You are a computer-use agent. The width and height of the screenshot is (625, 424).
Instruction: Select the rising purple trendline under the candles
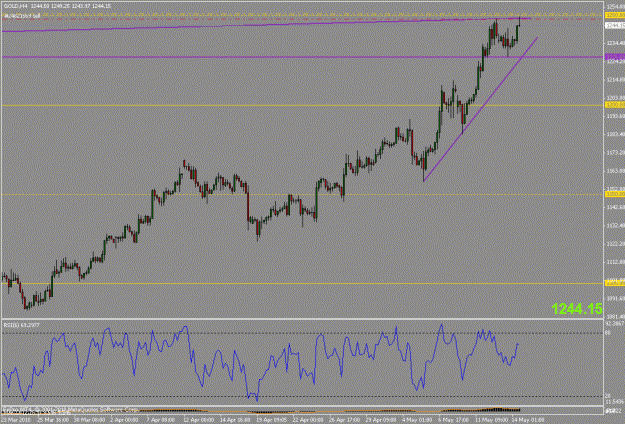point(480,109)
